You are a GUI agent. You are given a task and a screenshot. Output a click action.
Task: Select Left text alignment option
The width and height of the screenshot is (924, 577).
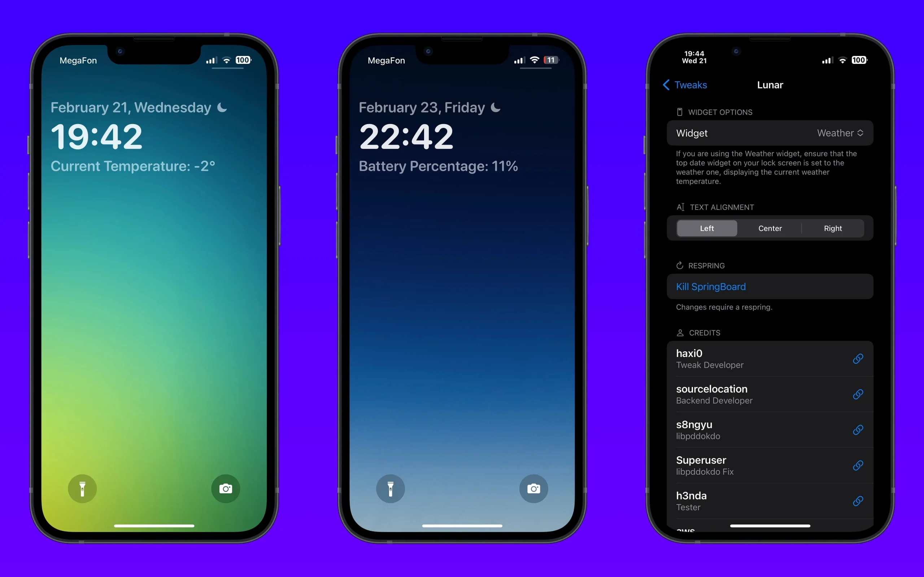[706, 228]
